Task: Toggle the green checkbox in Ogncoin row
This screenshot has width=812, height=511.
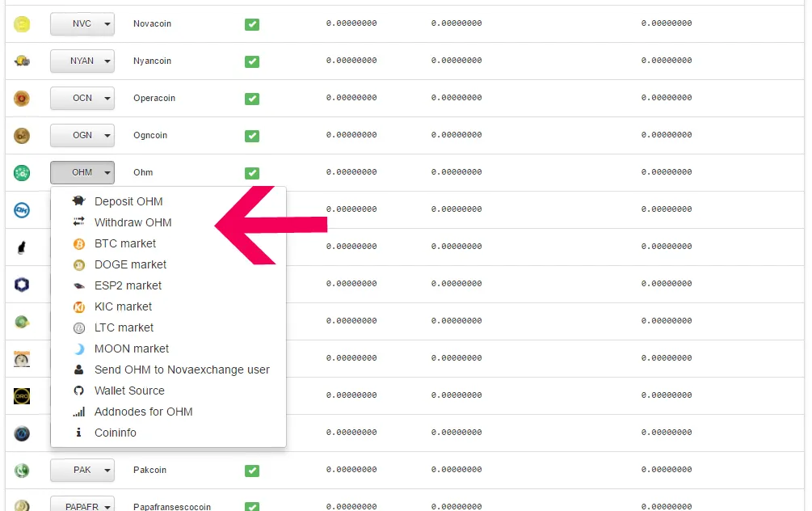Action: coord(252,137)
